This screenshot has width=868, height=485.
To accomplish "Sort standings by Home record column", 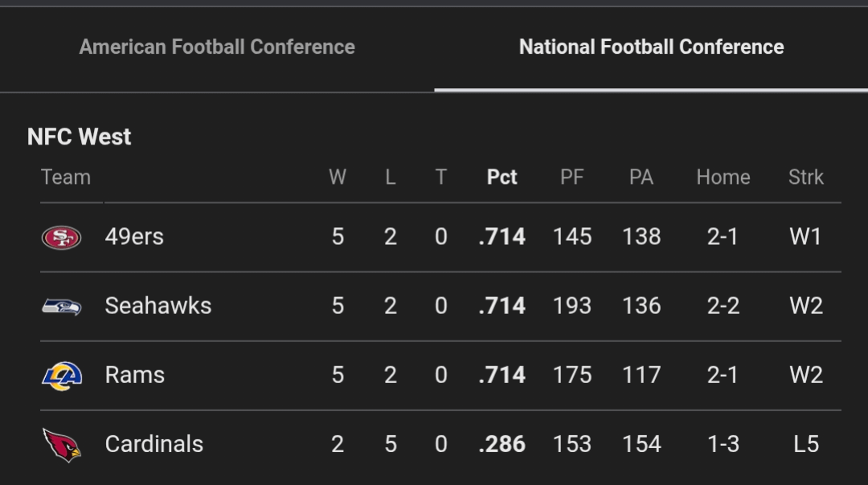I will [723, 177].
